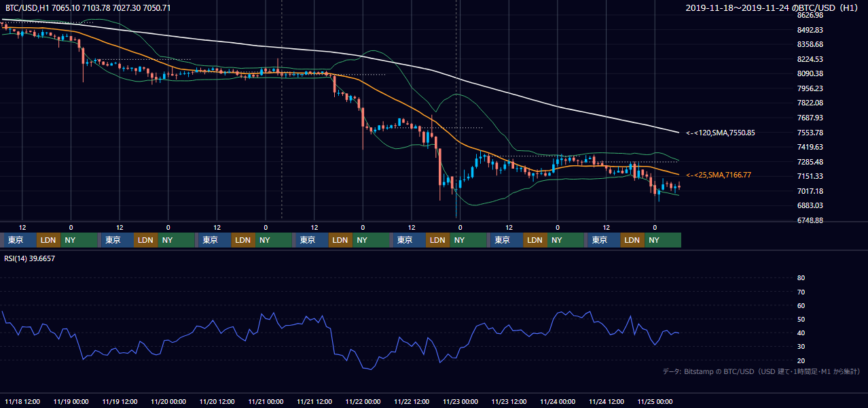
Task: Click price axis label 7822.08
Action: (810, 103)
